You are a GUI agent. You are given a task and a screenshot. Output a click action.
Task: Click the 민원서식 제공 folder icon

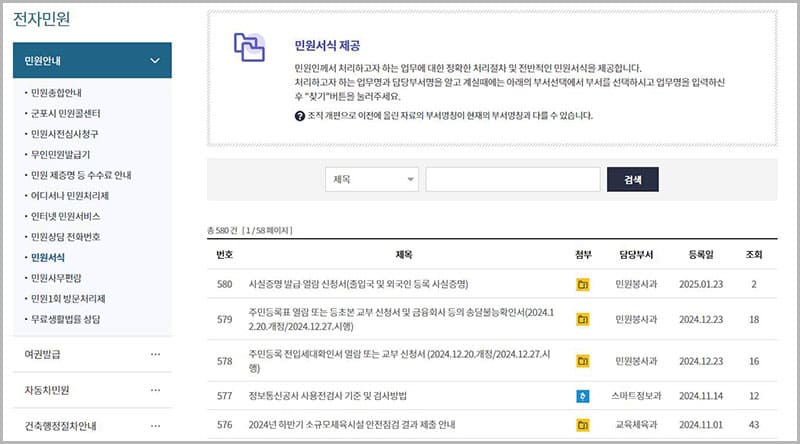249,48
